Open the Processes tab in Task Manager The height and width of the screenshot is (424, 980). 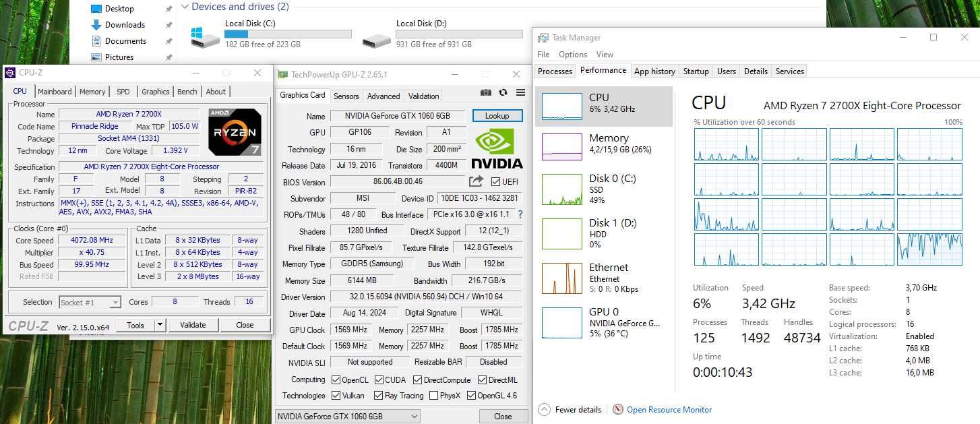555,71
